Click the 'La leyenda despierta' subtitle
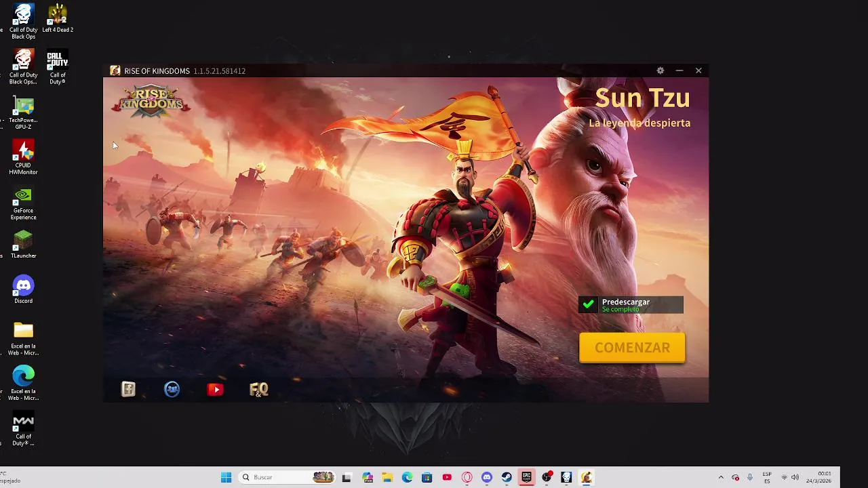 coord(639,123)
